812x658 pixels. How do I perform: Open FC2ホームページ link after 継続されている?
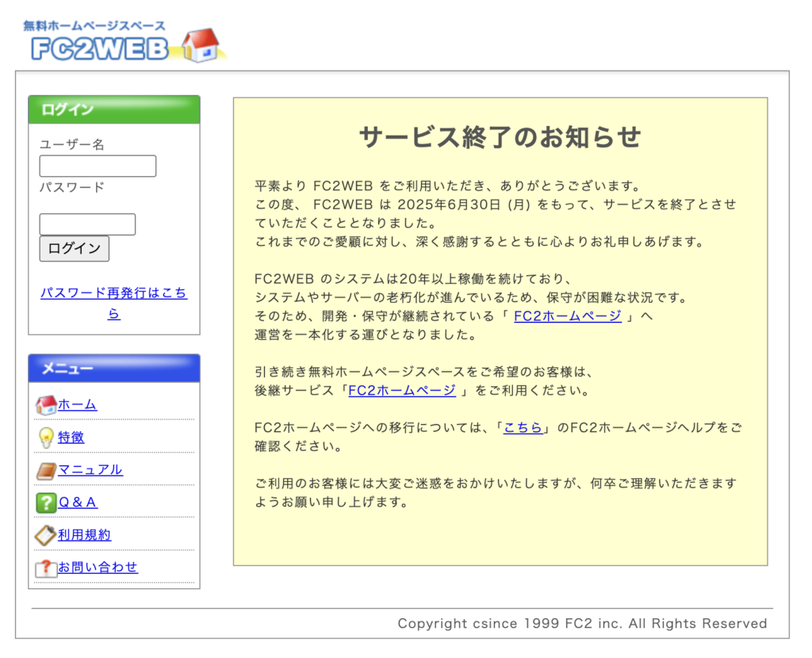(x=568, y=316)
